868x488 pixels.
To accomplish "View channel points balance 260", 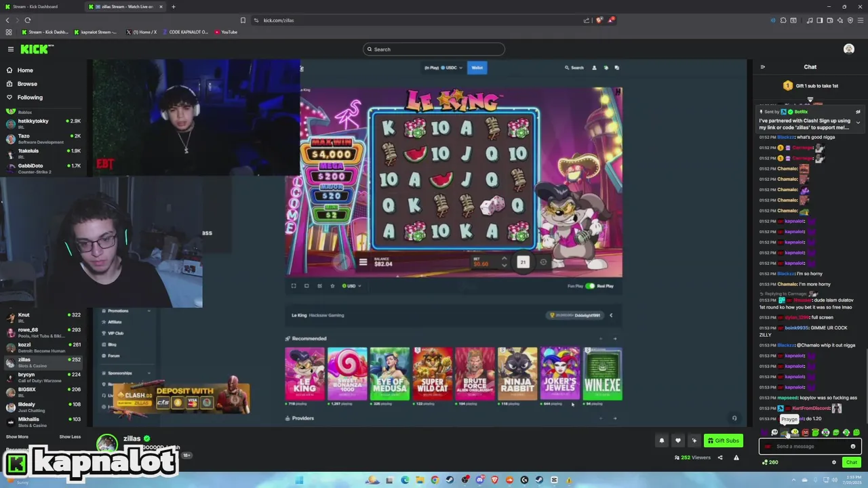I will [770, 462].
